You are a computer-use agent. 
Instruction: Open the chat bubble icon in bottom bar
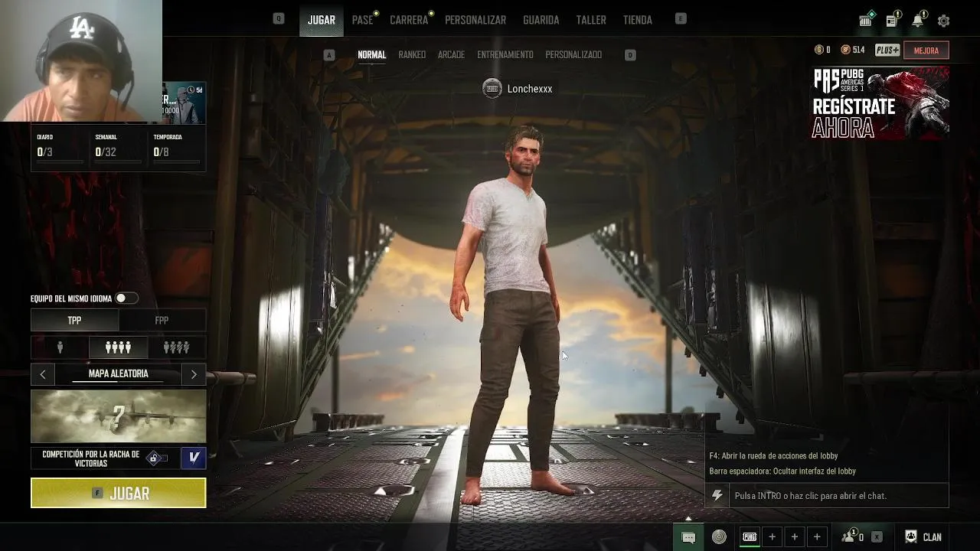(x=688, y=537)
